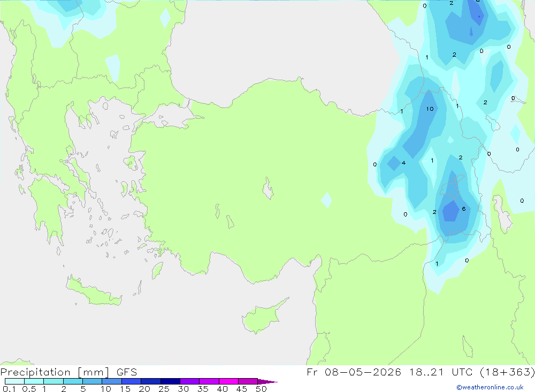535x392 pixels.
Task: Click the 0.5–1 mm legend swatch
Action: click(x=34, y=381)
